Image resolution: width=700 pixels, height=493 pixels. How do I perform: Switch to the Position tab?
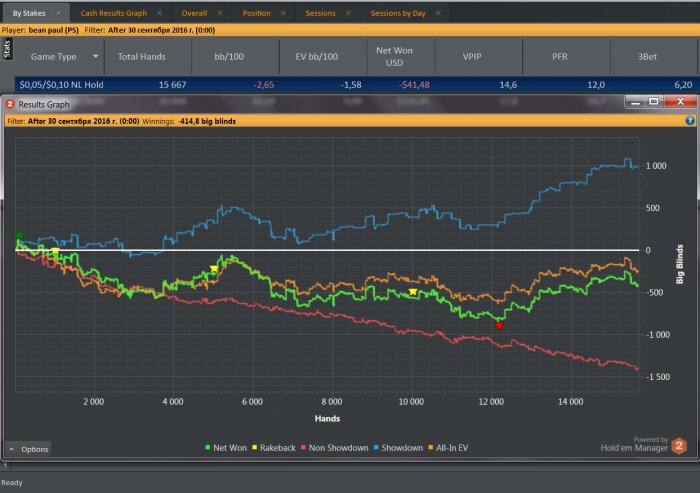(x=257, y=13)
